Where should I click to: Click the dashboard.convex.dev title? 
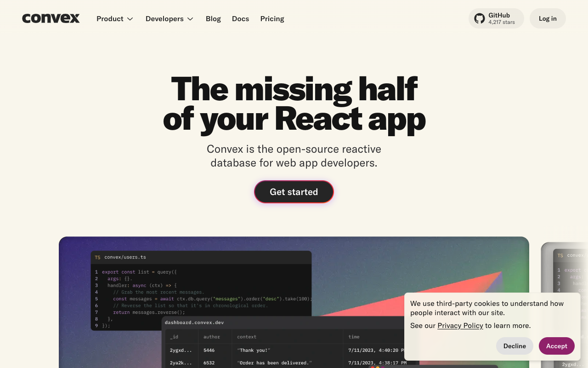tap(194, 322)
